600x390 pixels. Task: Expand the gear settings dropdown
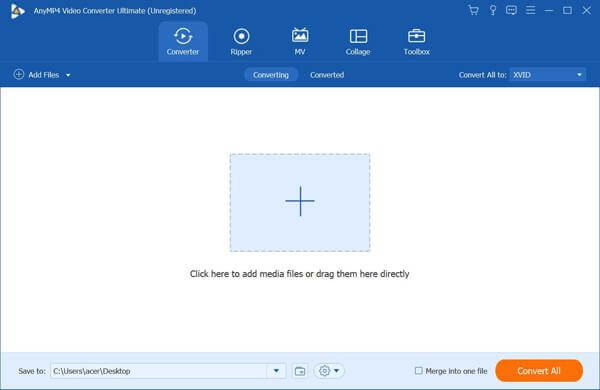click(x=329, y=370)
